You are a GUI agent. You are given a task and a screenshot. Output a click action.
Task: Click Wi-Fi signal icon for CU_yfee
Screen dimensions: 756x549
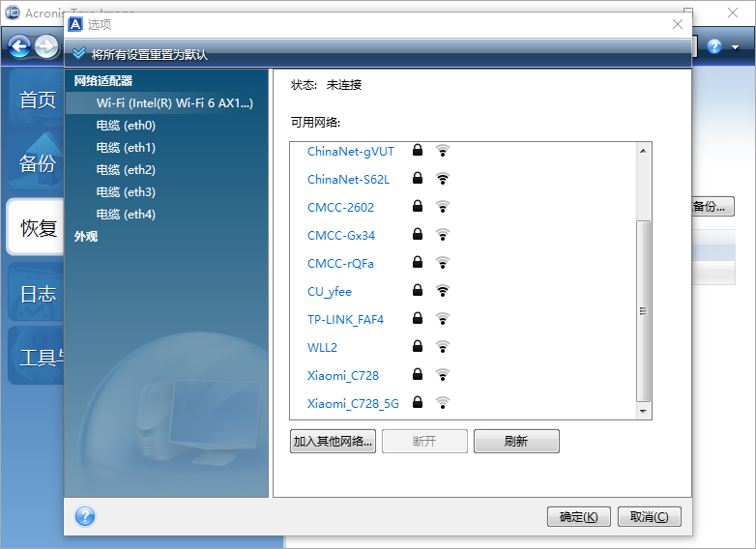coord(442,290)
